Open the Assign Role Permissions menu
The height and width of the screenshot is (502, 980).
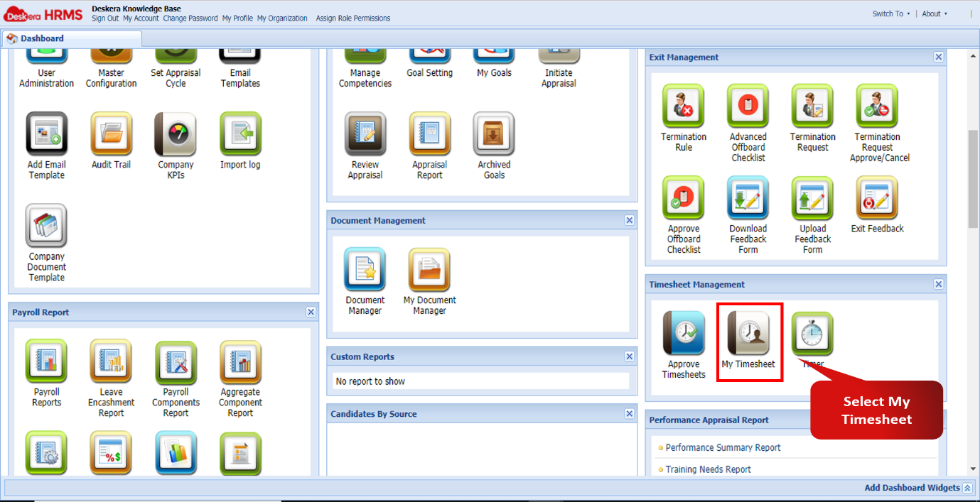point(353,18)
